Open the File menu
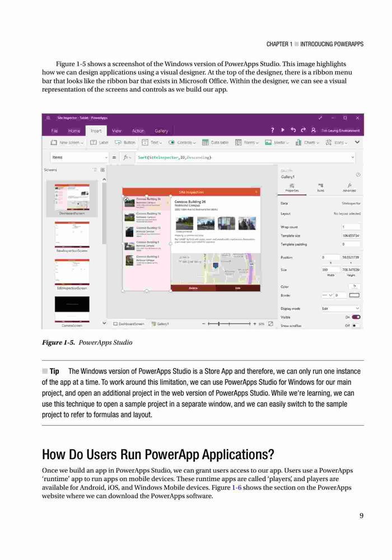Screen dimensions: 392x560 point(54,130)
